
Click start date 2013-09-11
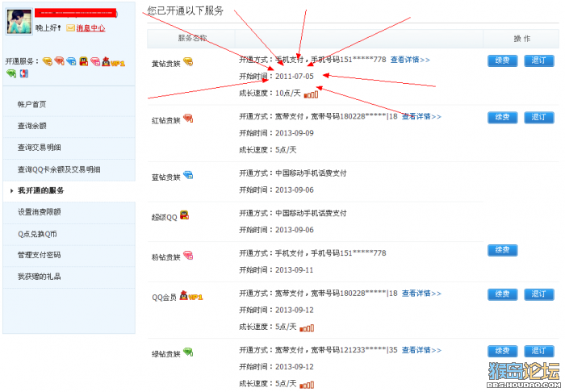(x=295, y=270)
